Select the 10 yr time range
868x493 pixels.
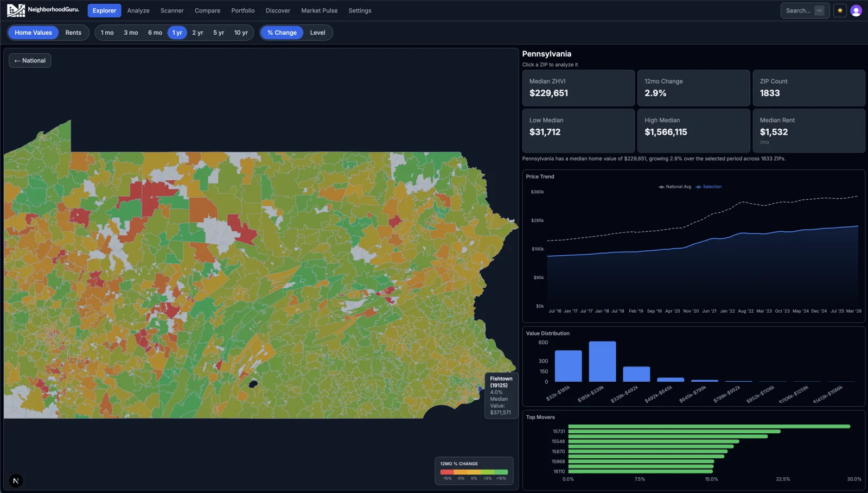point(240,33)
